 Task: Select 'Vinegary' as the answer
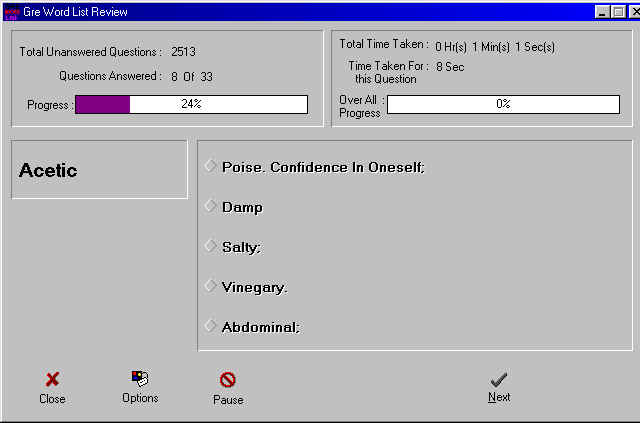[211, 286]
